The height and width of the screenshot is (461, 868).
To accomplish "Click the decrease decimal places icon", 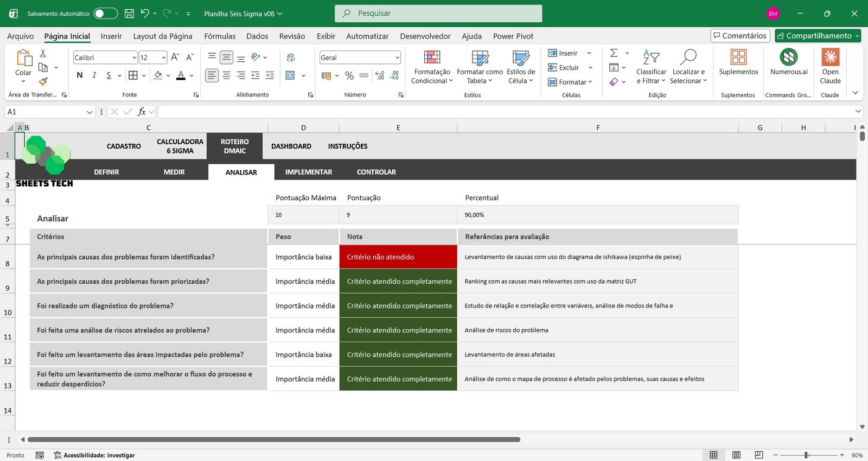I will point(394,75).
